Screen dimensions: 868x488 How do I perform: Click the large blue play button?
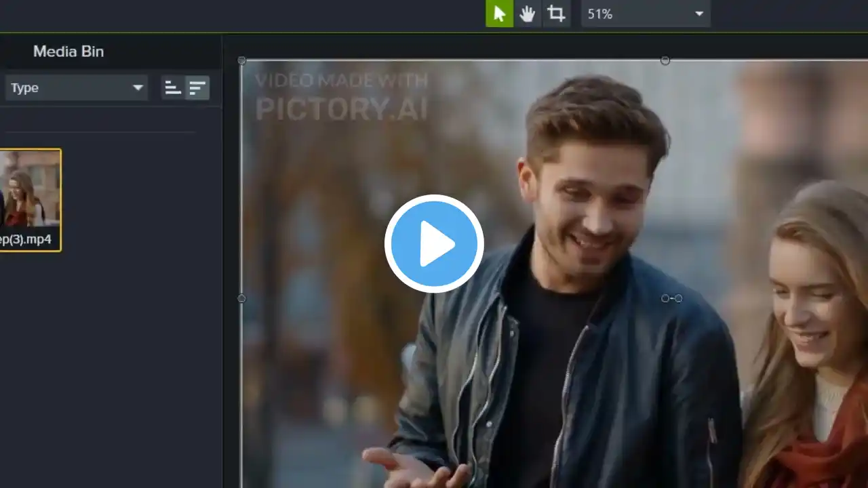(x=434, y=244)
